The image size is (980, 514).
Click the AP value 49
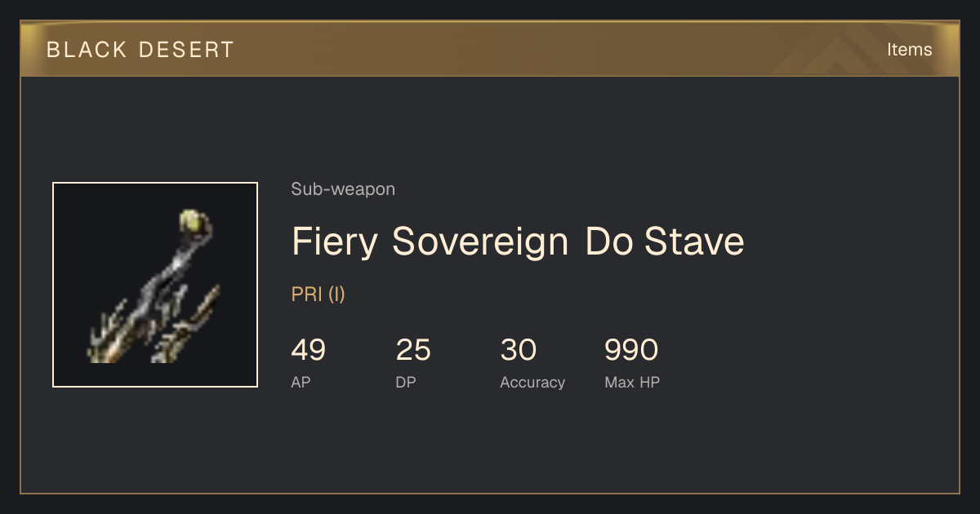[x=309, y=350]
